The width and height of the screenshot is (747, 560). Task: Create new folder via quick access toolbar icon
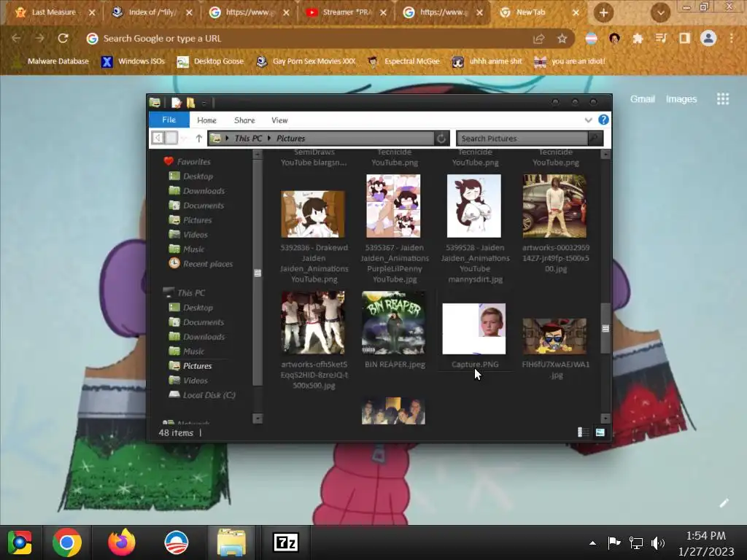click(190, 102)
